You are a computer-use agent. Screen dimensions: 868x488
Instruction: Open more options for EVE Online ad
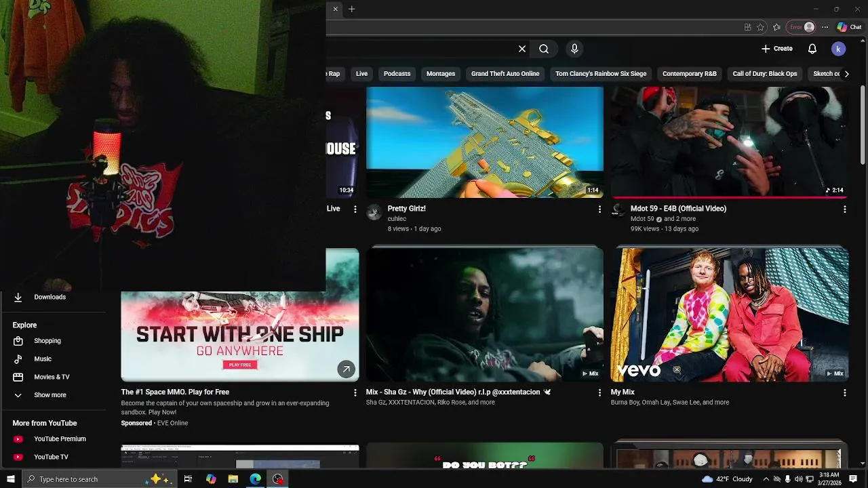click(355, 392)
